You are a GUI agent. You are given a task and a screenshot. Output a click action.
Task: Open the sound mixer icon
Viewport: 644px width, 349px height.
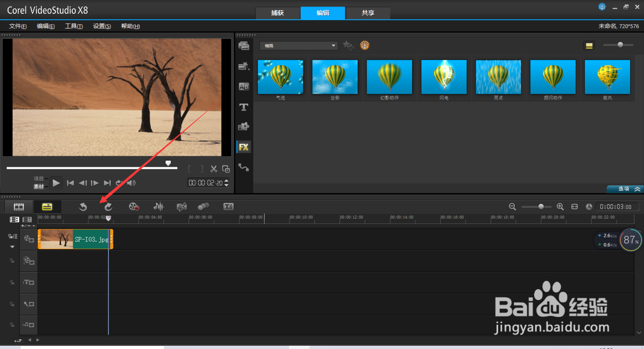pyautogui.click(x=158, y=207)
